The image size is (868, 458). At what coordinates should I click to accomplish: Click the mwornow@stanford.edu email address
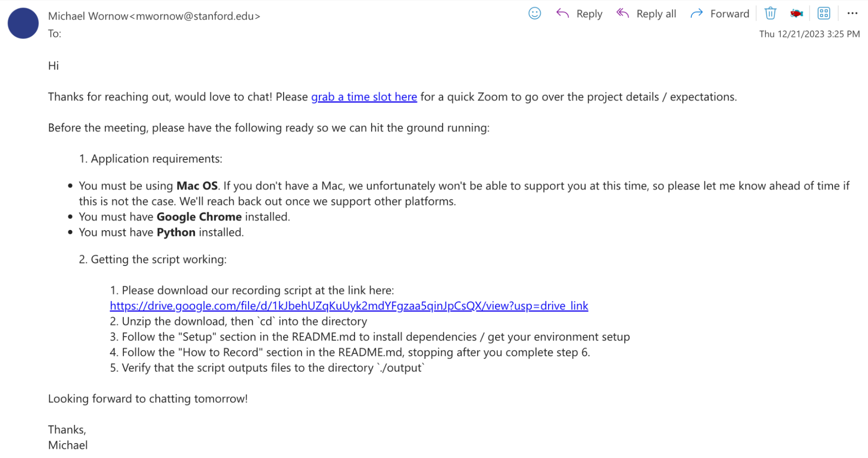point(198,16)
